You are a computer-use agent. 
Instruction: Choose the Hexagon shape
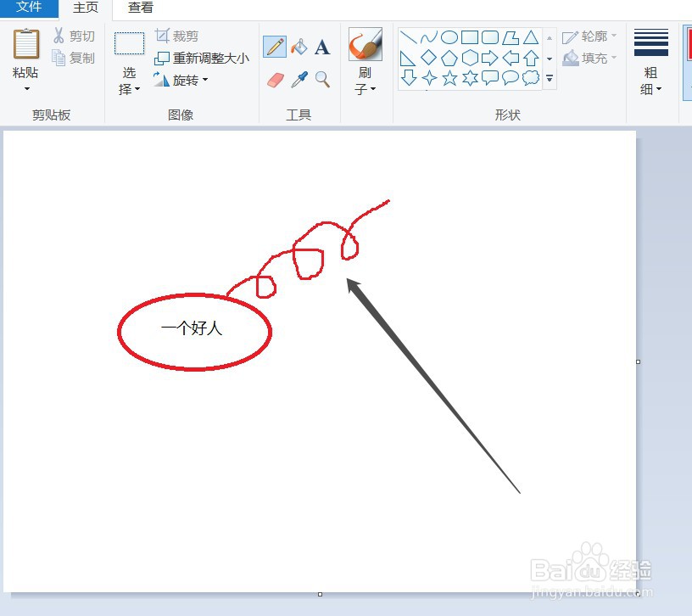pos(470,58)
